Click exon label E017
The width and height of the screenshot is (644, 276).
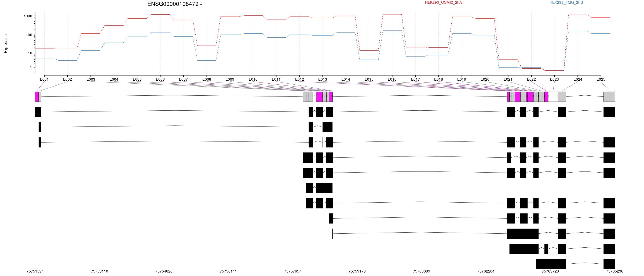click(415, 79)
